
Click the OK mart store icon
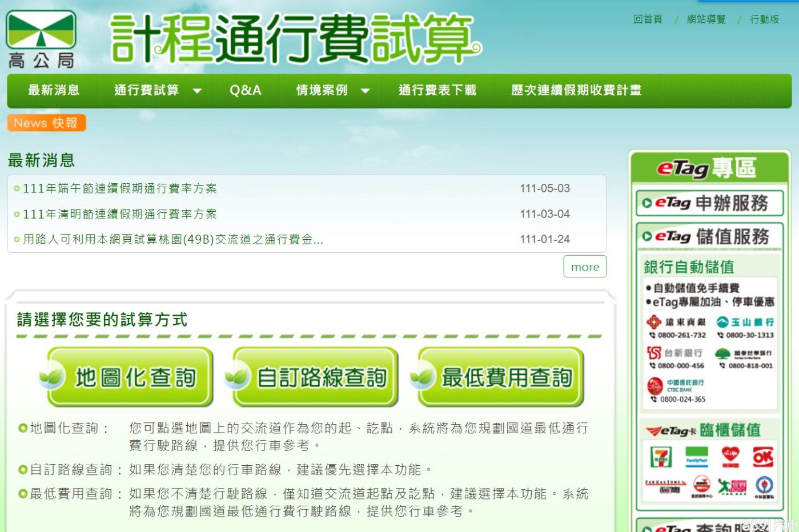click(762, 457)
